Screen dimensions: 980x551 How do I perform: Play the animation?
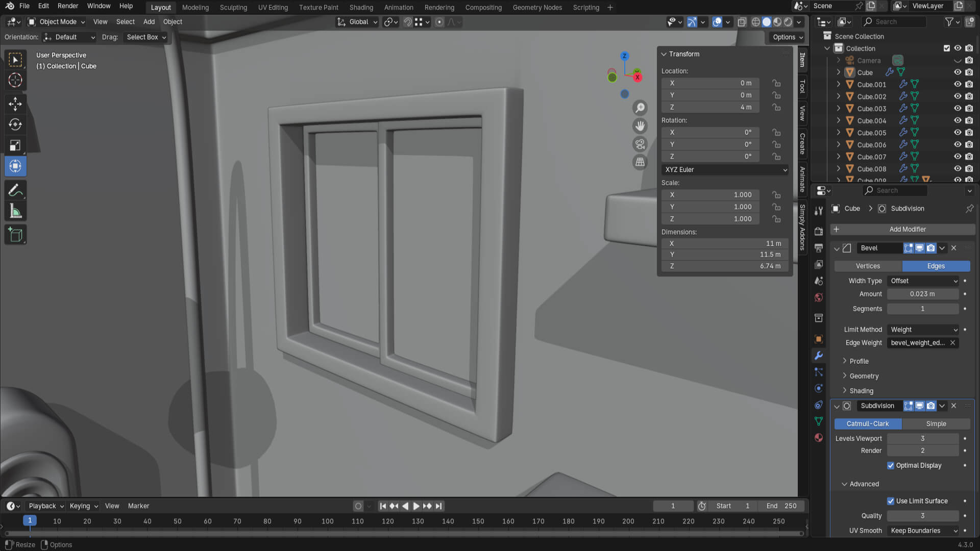click(x=416, y=506)
